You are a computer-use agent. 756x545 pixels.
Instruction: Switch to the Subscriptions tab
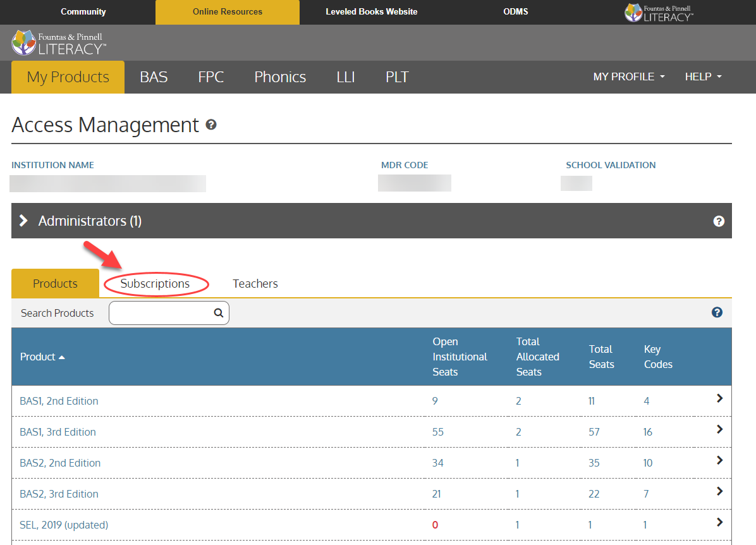[x=155, y=283]
